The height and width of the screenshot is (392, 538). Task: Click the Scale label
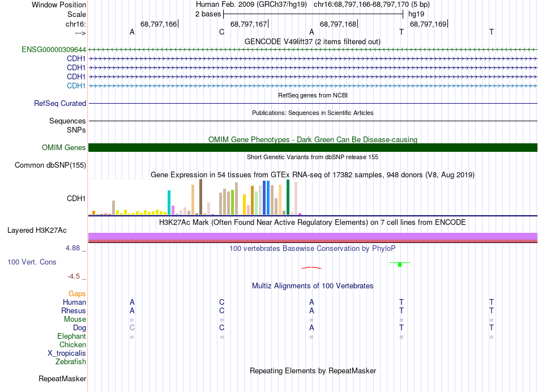pos(76,14)
